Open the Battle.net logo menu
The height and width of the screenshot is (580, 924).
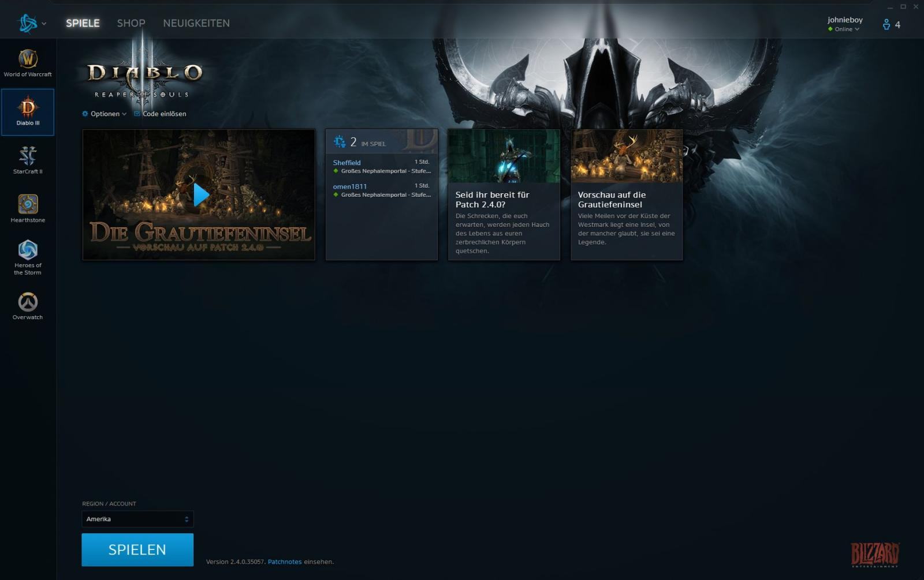pos(28,23)
